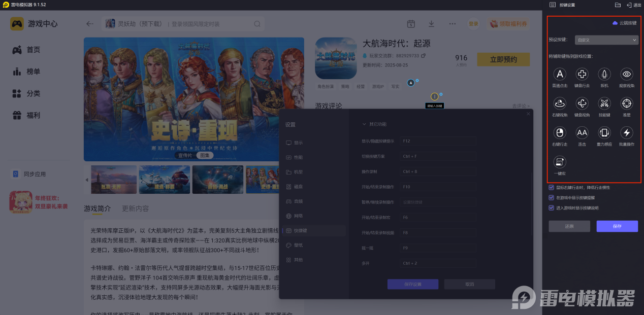644x315 pixels.
Task: Click the 显示/隐藏按键提示 F12 shortcut field
Action: click(438, 141)
